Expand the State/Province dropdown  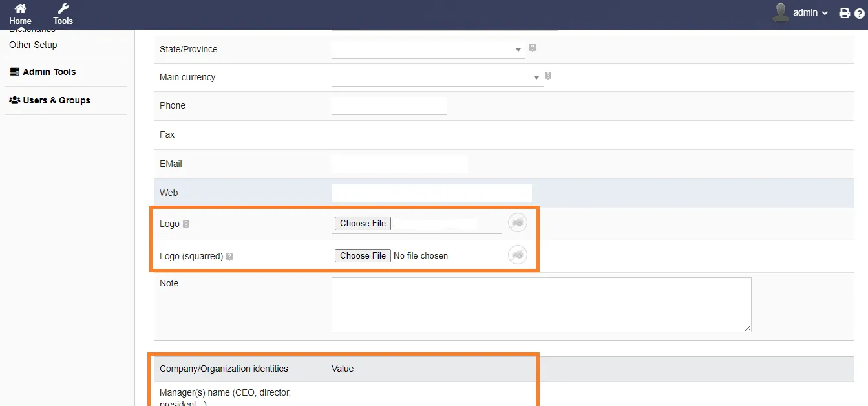click(428, 49)
